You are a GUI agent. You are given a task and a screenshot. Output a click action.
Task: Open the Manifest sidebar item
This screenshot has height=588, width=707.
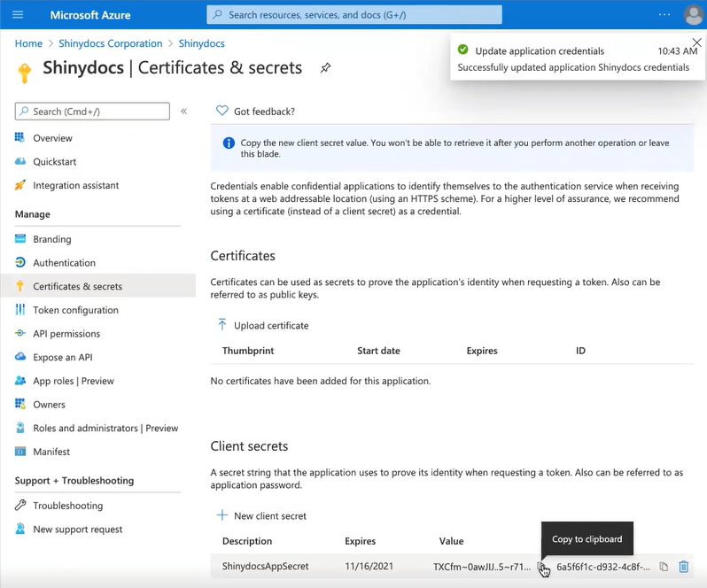pyautogui.click(x=51, y=452)
